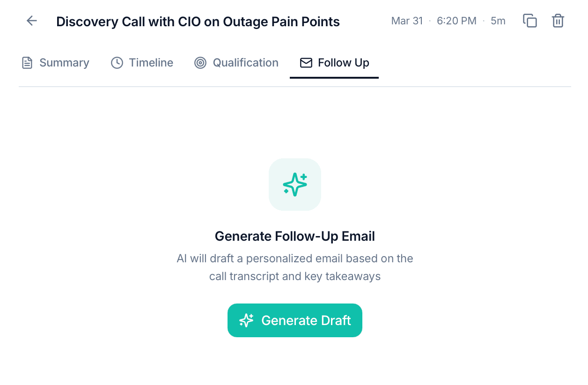Viewport: 588px width, 385px height.
Task: Click the back arrow to return
Action: [31, 21]
